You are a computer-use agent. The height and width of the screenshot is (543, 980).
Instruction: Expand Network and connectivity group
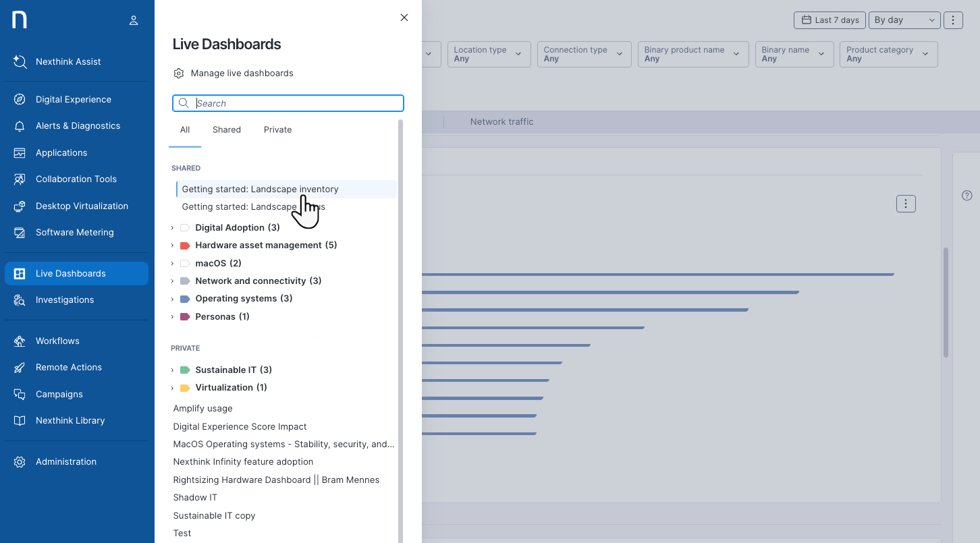173,281
